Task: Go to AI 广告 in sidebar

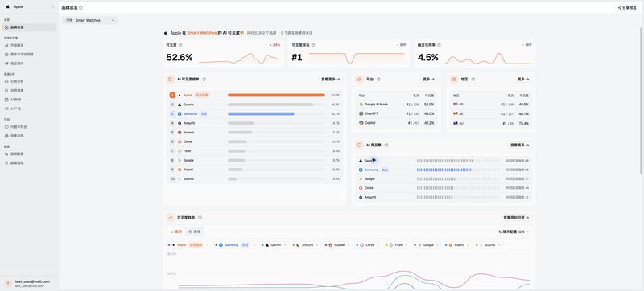Action: (x=29, y=109)
